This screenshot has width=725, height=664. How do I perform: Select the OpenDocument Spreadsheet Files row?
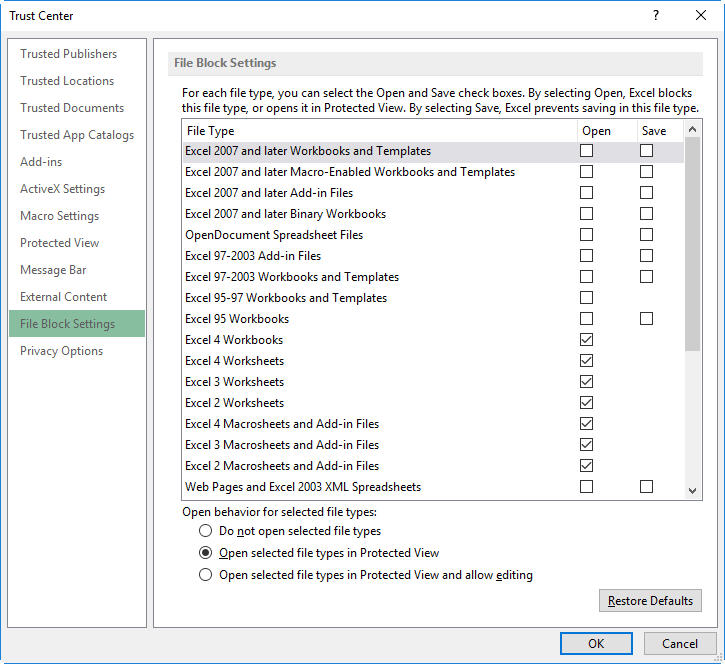tap(433, 234)
